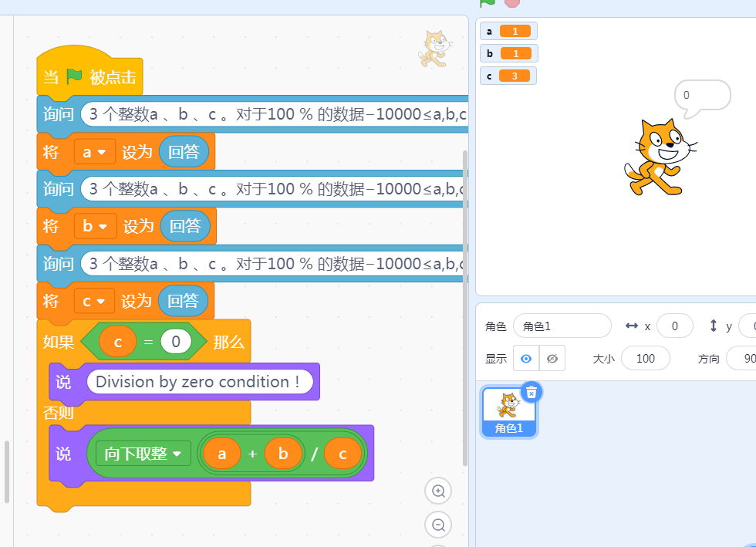Screen dimensions: 756x547
Task: Click the c variable in the division block
Action: (343, 454)
